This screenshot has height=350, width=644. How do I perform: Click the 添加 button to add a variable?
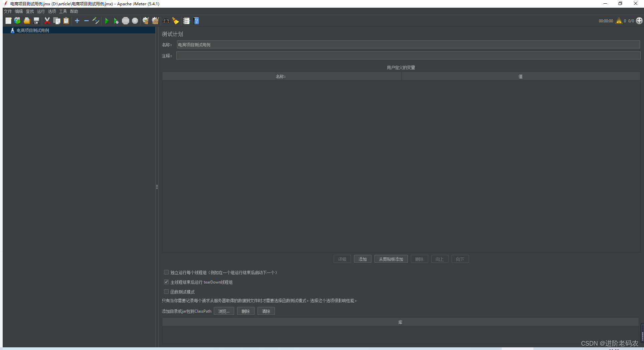click(362, 259)
